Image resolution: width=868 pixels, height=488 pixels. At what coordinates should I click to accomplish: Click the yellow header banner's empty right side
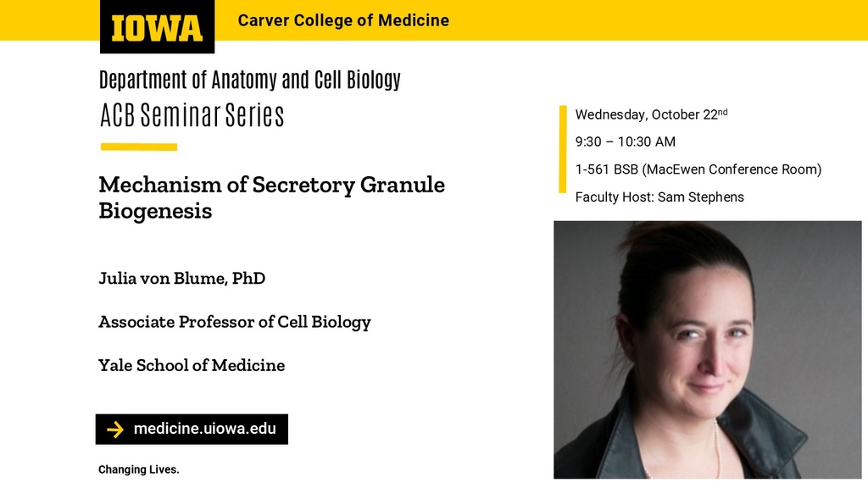click(678, 20)
